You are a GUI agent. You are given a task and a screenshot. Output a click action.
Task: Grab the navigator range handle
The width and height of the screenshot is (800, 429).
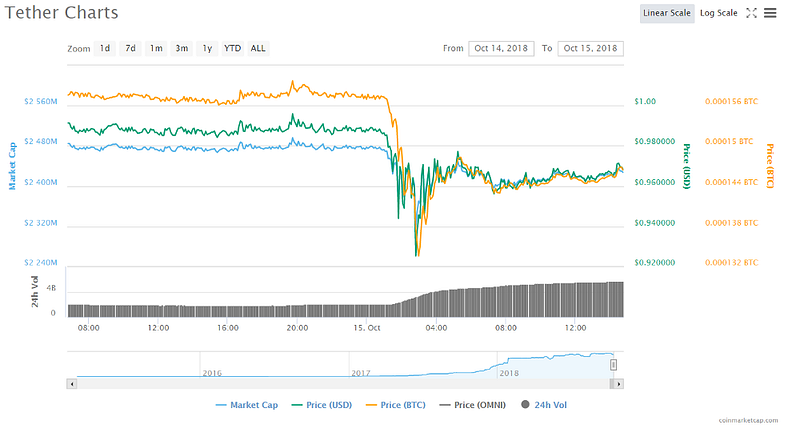(613, 365)
